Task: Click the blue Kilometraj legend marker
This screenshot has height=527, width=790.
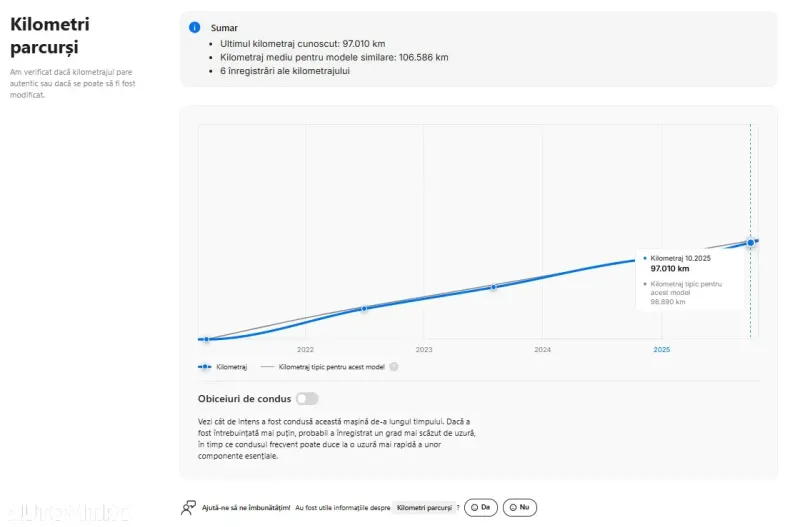Action: coord(205,367)
